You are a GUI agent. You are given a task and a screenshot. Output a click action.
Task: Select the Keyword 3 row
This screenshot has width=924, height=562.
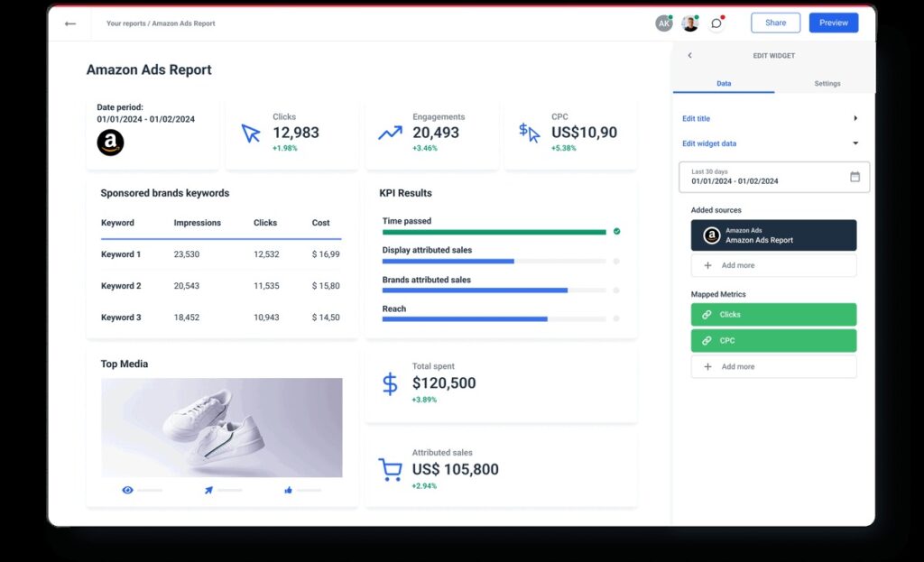[x=221, y=318]
